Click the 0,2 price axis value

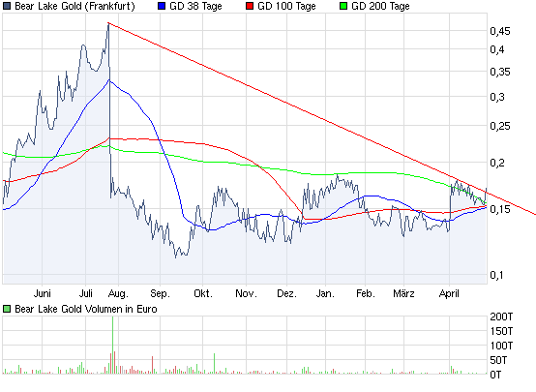pyautogui.click(x=497, y=163)
